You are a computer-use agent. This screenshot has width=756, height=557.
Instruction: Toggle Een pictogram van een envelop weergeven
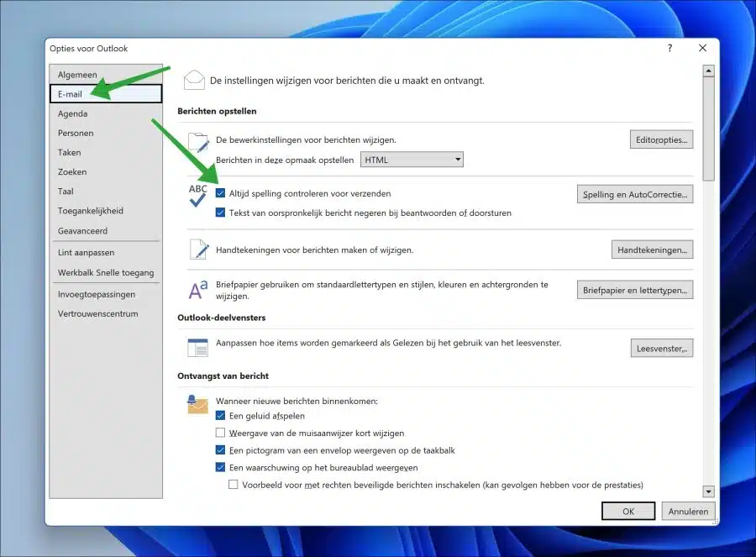220,450
